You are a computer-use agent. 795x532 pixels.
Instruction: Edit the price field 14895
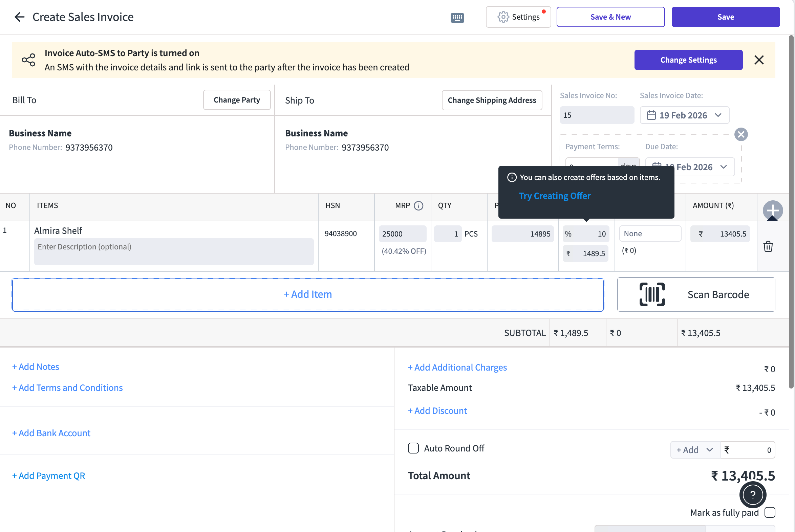[x=522, y=234]
